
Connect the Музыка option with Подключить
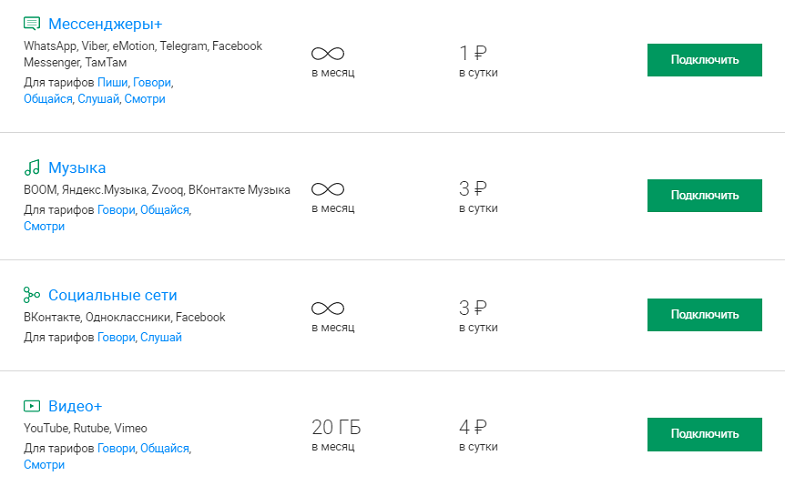click(x=704, y=196)
